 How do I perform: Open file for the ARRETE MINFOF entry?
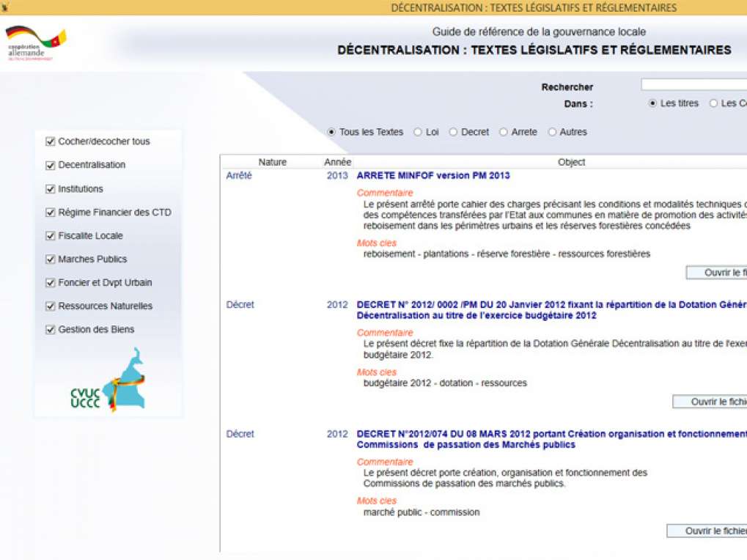click(x=715, y=273)
